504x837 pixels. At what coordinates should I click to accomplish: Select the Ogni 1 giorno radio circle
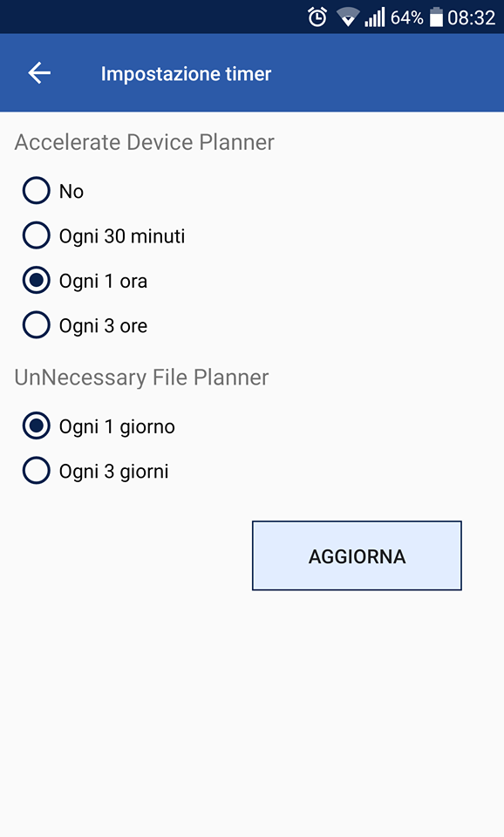(37, 426)
